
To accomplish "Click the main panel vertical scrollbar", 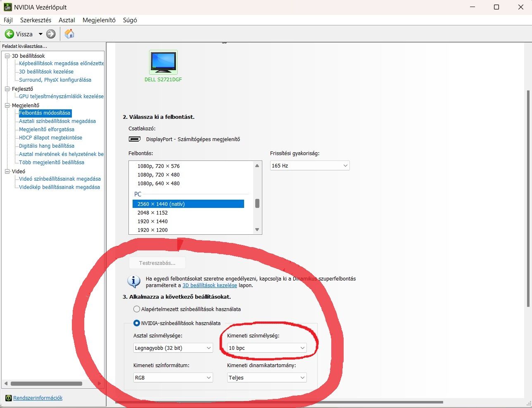I will (528, 198).
